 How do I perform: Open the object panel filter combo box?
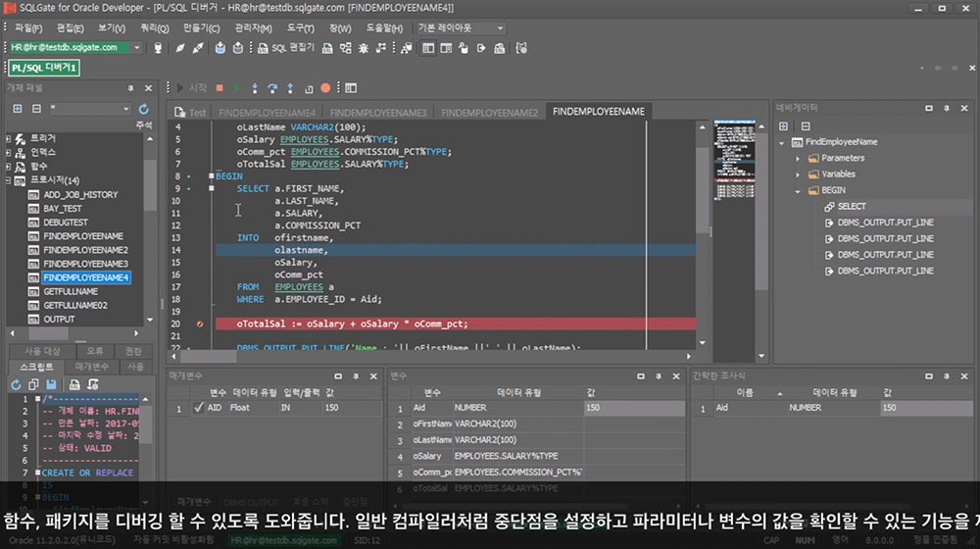pos(90,109)
